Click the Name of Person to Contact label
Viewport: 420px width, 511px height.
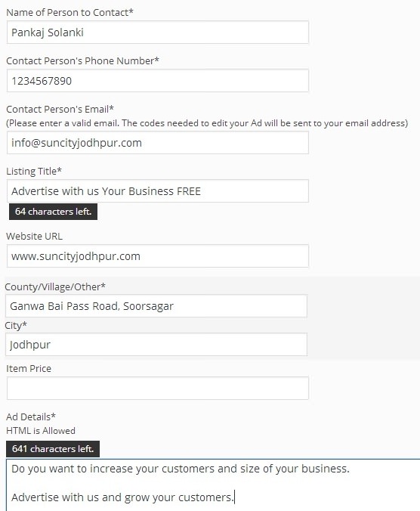69,12
